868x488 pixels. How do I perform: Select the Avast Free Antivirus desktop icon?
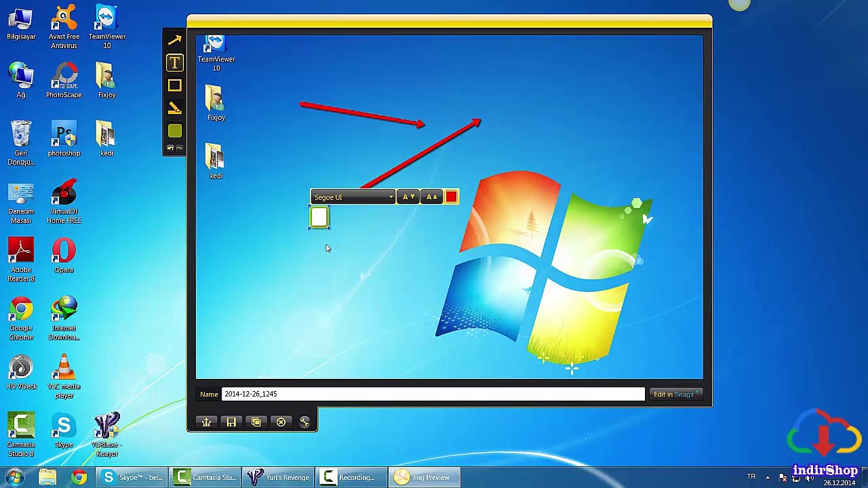pos(64,27)
